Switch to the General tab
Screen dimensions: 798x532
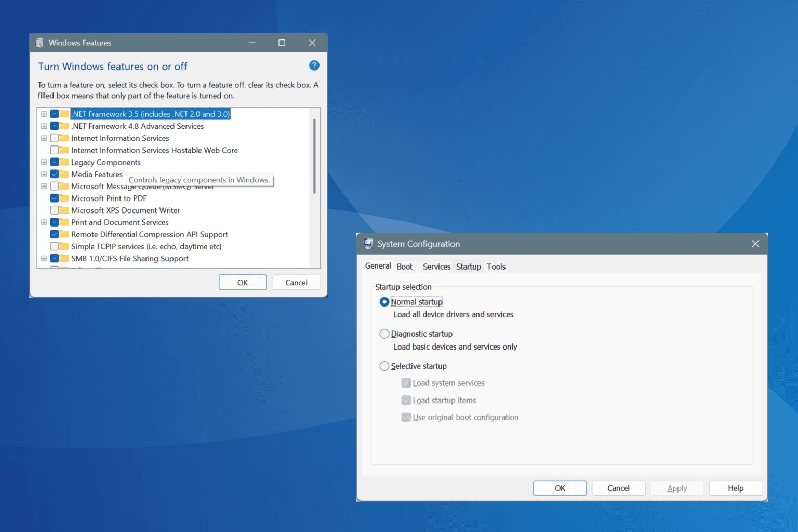pyautogui.click(x=378, y=265)
